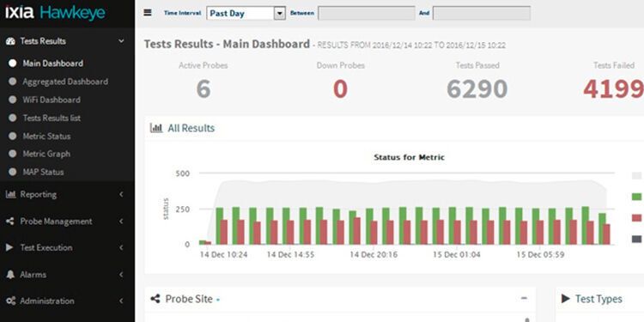Image resolution: width=644 pixels, height=322 pixels.
Task: Open Tests Results list menu item
Action: point(52,118)
